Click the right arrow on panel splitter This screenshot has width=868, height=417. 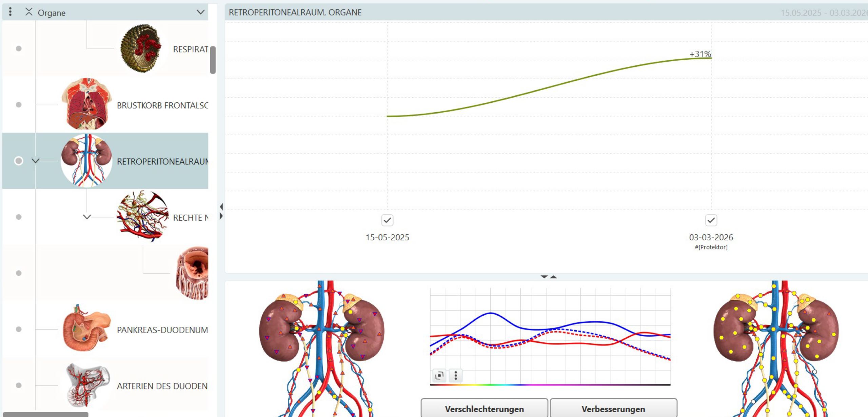click(x=221, y=216)
